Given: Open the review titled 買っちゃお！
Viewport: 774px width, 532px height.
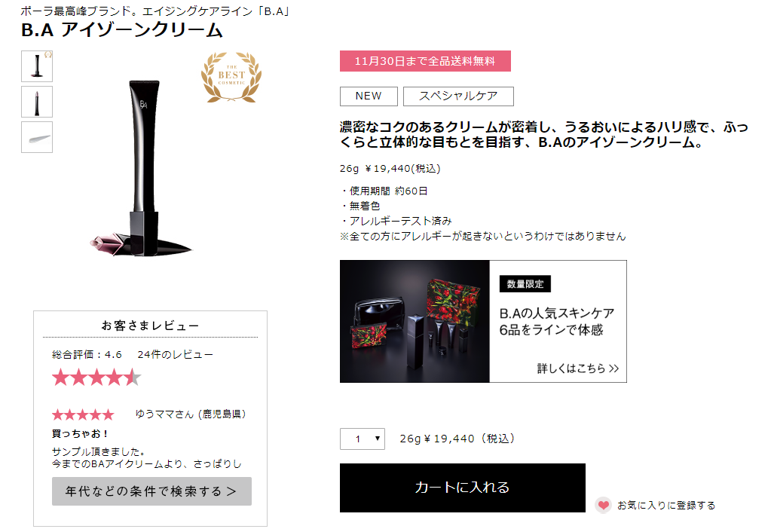Looking at the screenshot, I should coord(81,433).
